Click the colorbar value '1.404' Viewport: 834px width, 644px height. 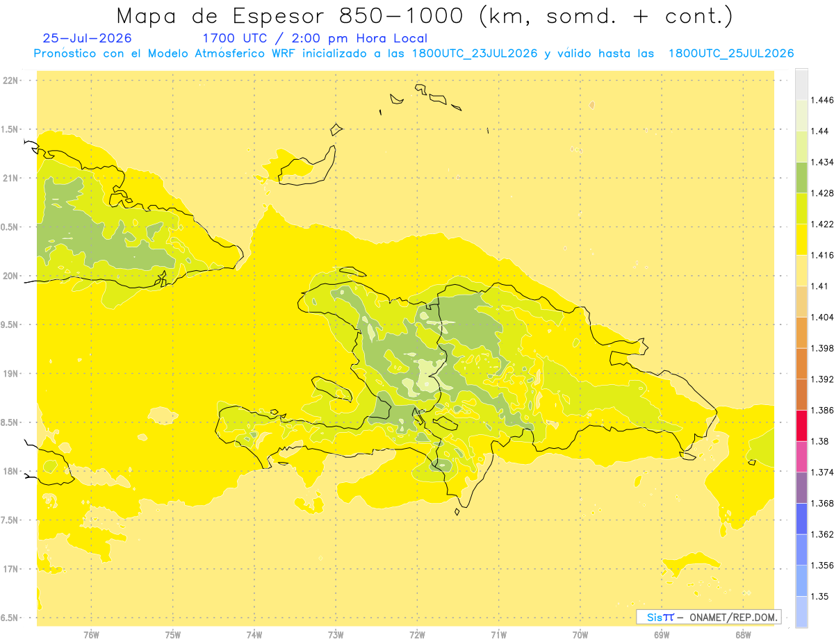[x=824, y=317]
